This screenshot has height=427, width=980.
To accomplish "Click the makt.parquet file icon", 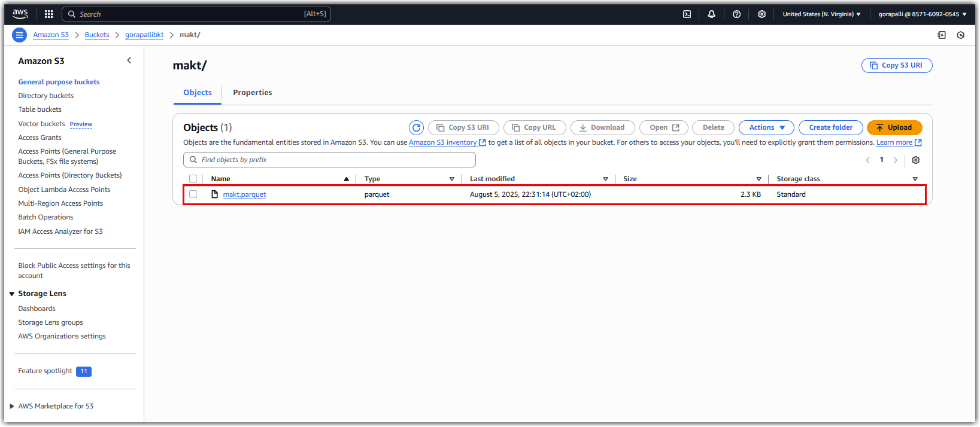I will [214, 194].
